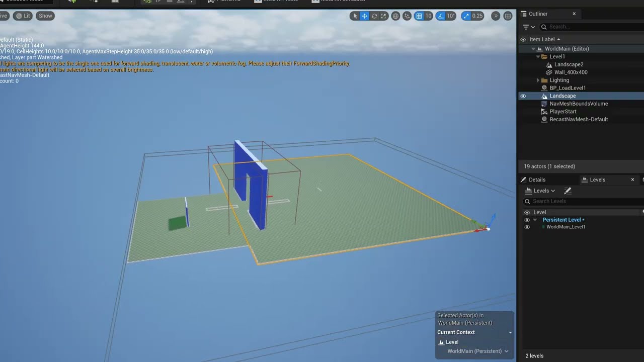This screenshot has height=362, width=644.
Task: Click the PlayerStart flag controller icon
Action: (x=544, y=112)
